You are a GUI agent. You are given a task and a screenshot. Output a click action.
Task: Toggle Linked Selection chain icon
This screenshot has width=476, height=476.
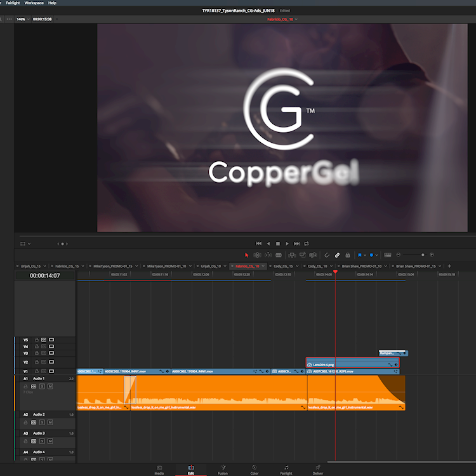pyautogui.click(x=337, y=255)
